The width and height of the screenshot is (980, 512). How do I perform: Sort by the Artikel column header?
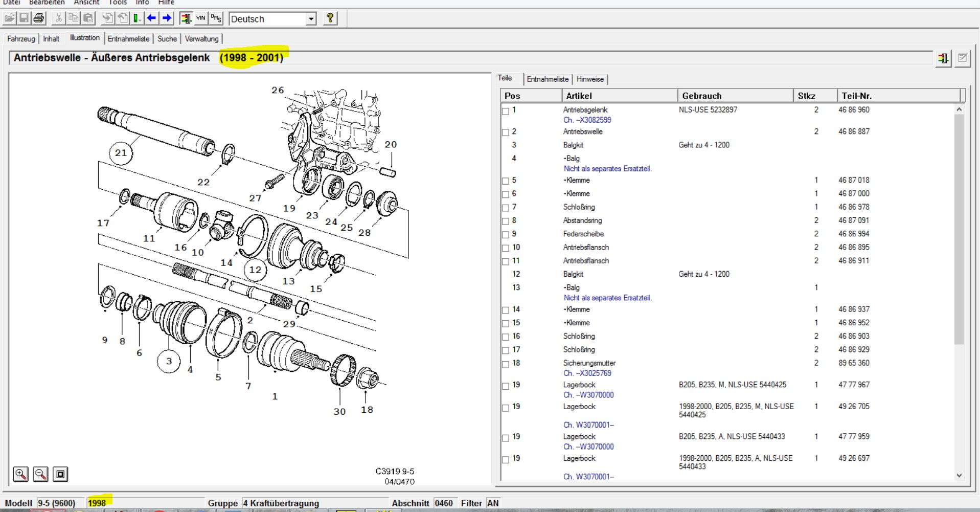(x=620, y=96)
